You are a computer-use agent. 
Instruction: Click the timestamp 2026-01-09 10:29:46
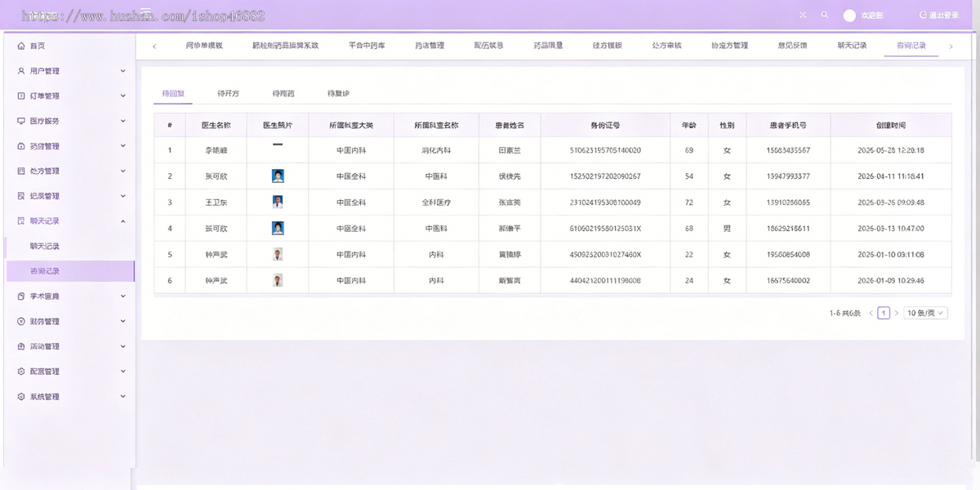tap(891, 281)
